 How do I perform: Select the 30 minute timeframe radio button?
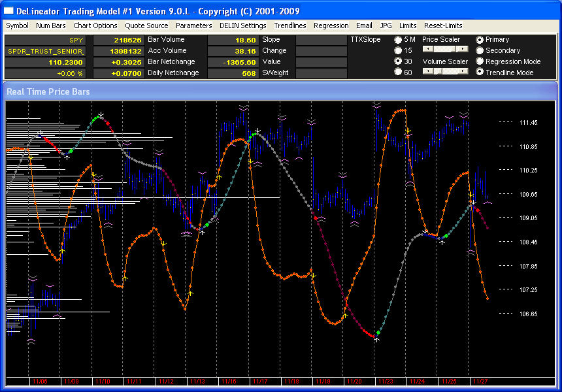tap(398, 61)
